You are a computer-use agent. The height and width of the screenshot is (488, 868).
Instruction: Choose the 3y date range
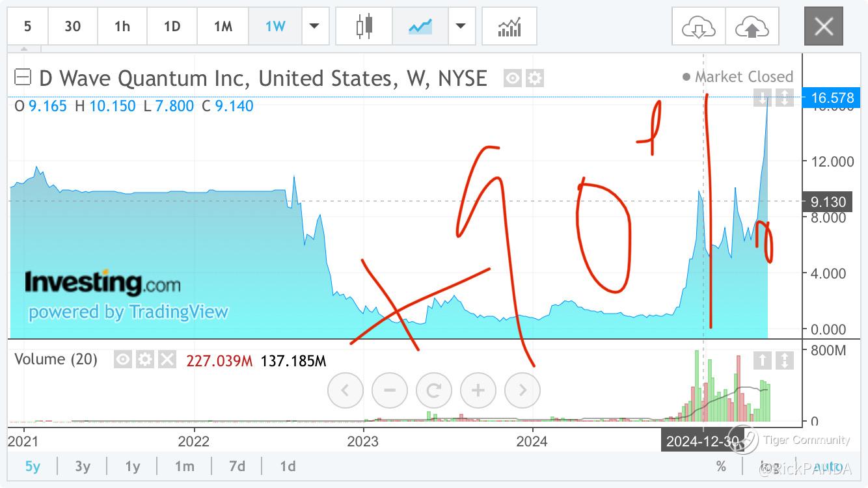83,466
